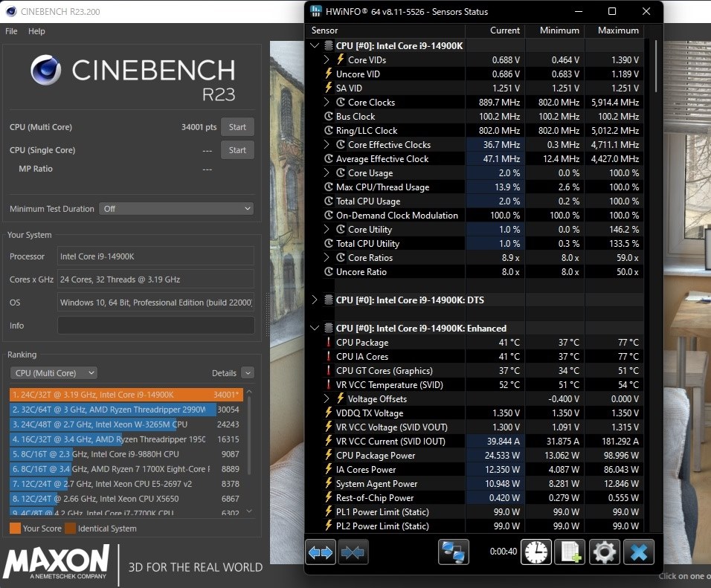Click the blue X close sensors icon
711x588 pixels.
639,552
